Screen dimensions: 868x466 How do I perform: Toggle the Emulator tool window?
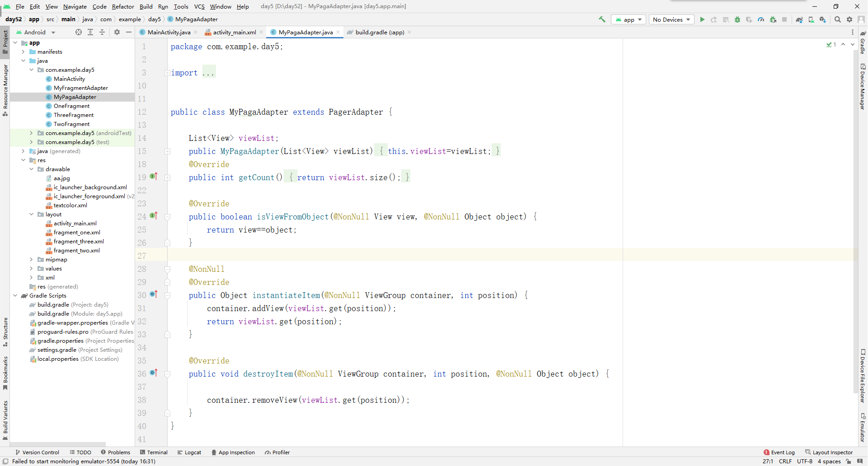(x=863, y=427)
